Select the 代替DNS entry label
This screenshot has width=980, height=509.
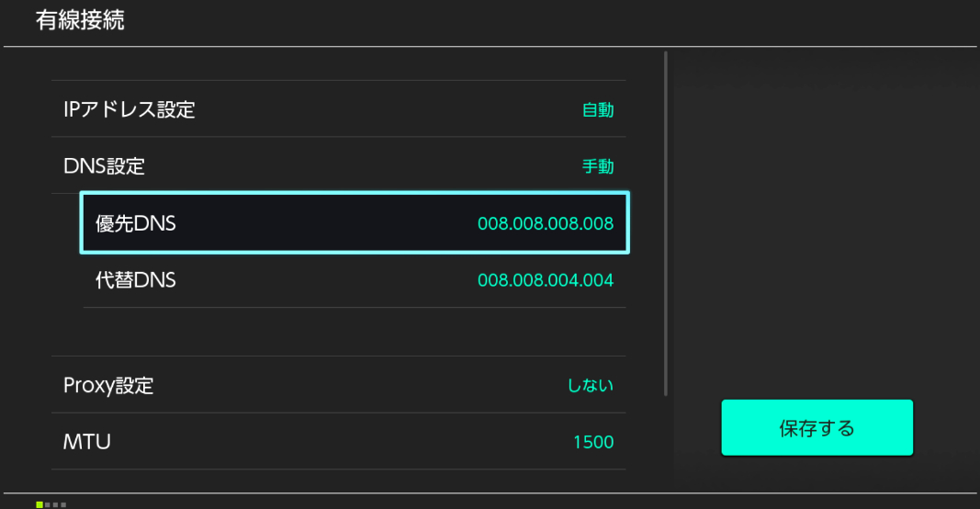pos(136,280)
